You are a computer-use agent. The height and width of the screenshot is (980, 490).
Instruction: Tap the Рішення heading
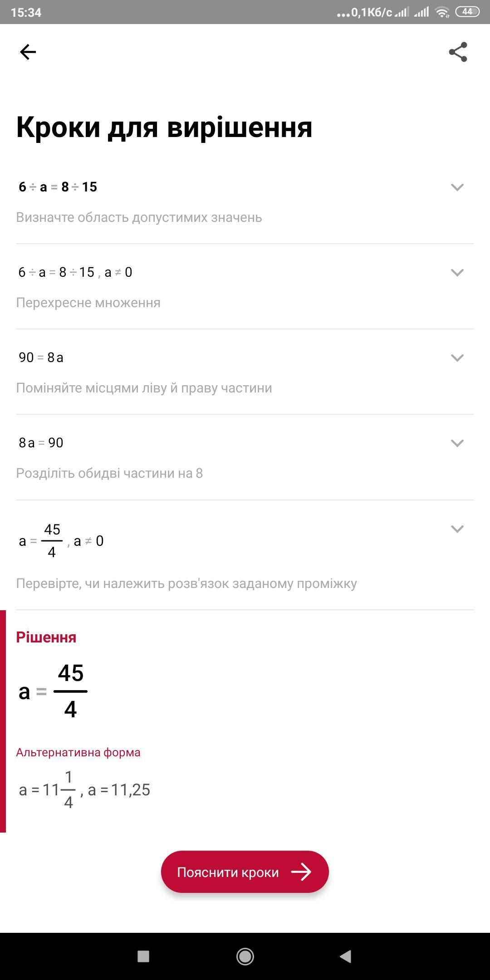point(46,637)
